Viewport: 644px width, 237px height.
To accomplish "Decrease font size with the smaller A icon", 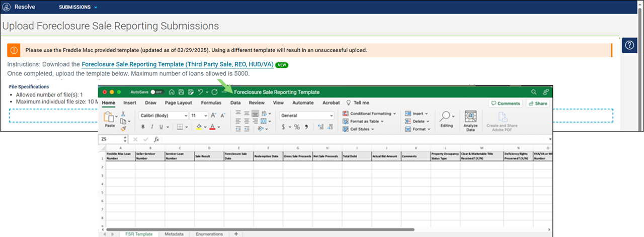I will [x=222, y=115].
